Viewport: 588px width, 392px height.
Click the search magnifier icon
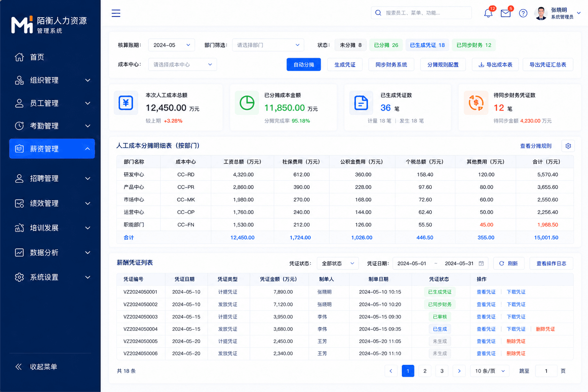pos(378,13)
